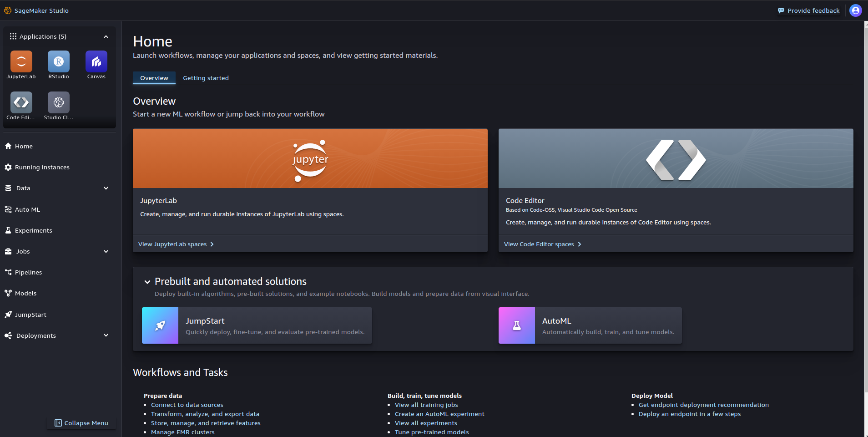
Task: Open the Code Editor application icon
Action: click(21, 102)
